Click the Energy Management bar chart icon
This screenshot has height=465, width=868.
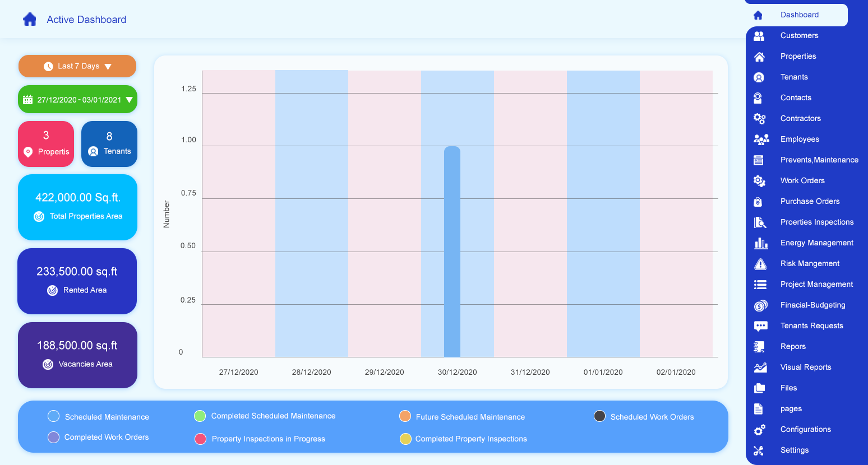click(x=760, y=243)
